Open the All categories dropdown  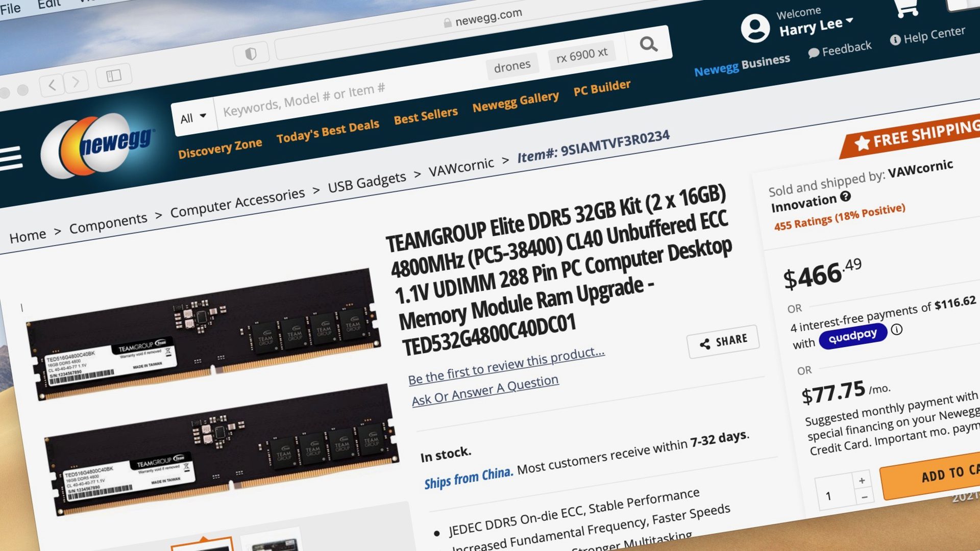pyautogui.click(x=193, y=117)
